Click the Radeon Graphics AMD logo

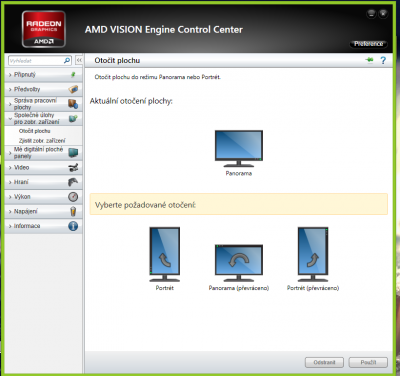point(44,29)
